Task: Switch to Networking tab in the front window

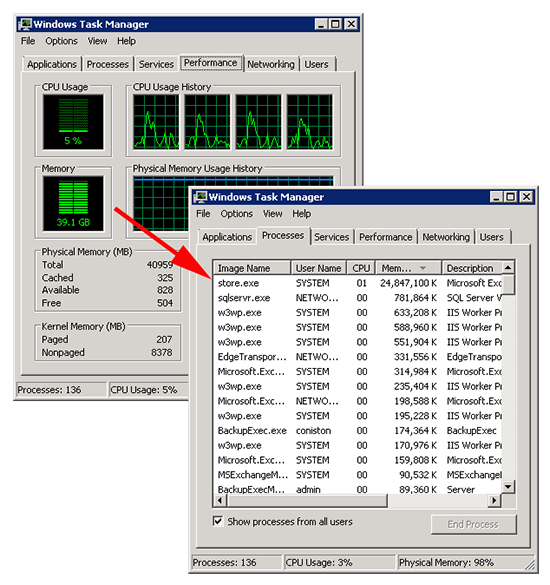Action: (x=446, y=237)
